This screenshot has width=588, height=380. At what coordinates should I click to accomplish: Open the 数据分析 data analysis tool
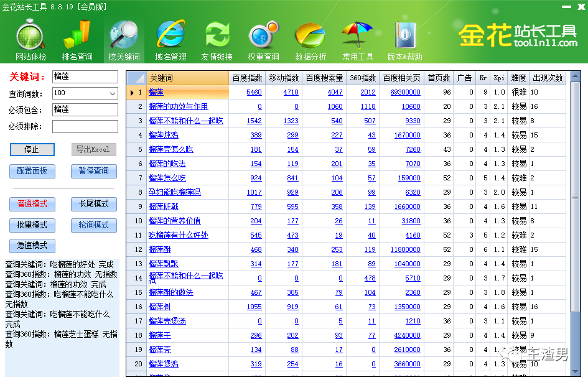point(310,40)
